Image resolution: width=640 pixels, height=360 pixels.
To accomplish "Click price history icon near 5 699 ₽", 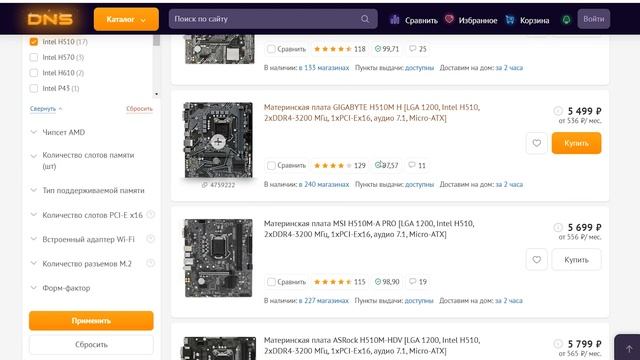I will (558, 227).
